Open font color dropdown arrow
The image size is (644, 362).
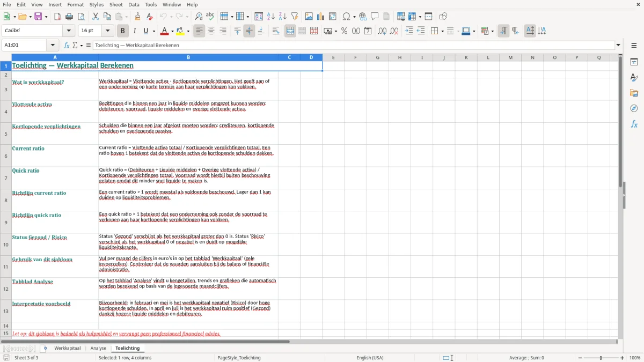[173, 31]
